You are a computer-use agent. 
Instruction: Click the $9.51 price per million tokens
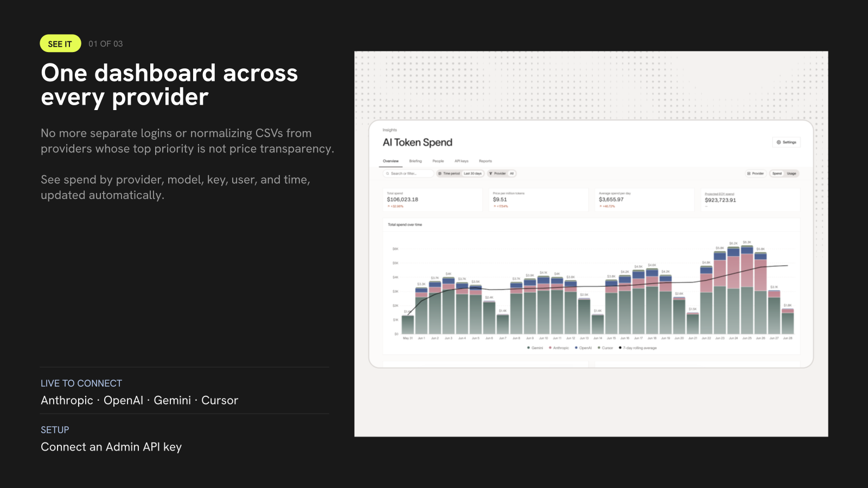pyautogui.click(x=500, y=200)
